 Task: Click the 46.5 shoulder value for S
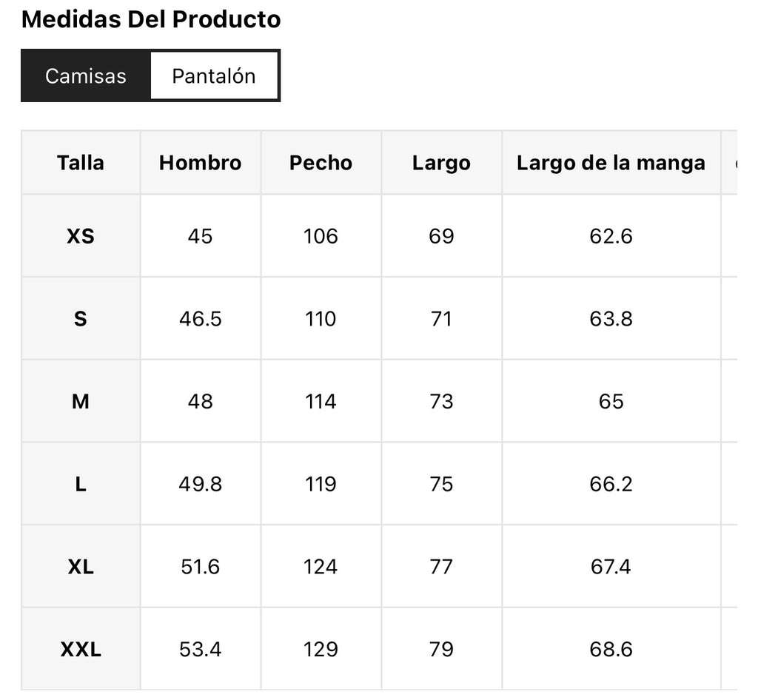pos(200,319)
